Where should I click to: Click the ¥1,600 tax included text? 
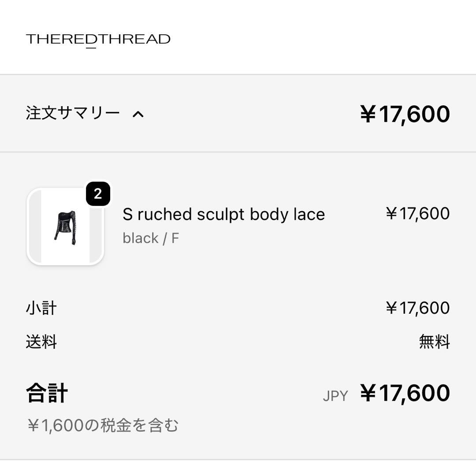[103, 424]
